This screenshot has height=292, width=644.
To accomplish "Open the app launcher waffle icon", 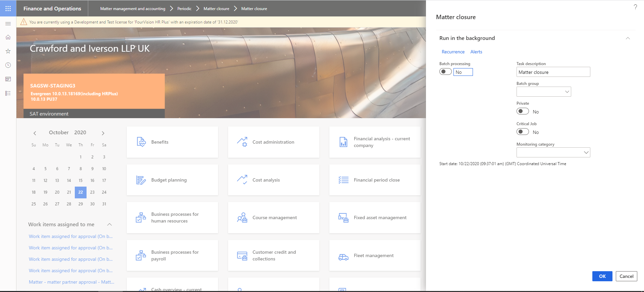I will [x=8, y=8].
